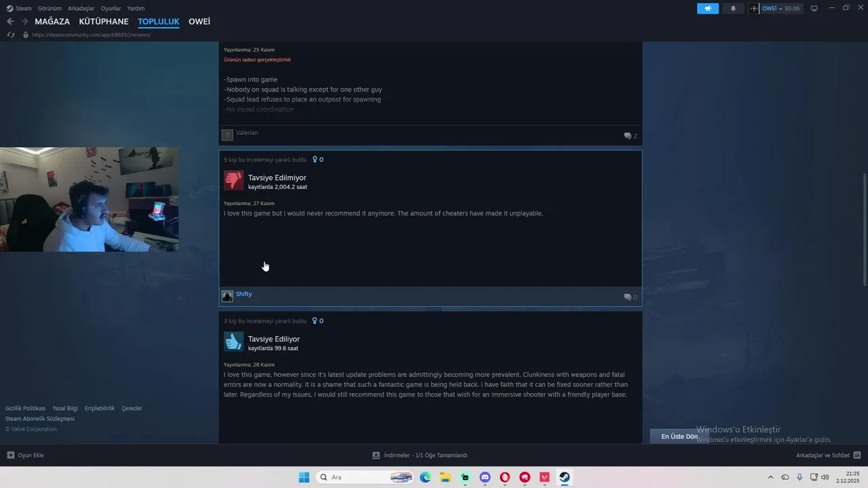The height and width of the screenshot is (488, 868).
Task: Click the taskbar Ara search box
Action: [x=366, y=477]
